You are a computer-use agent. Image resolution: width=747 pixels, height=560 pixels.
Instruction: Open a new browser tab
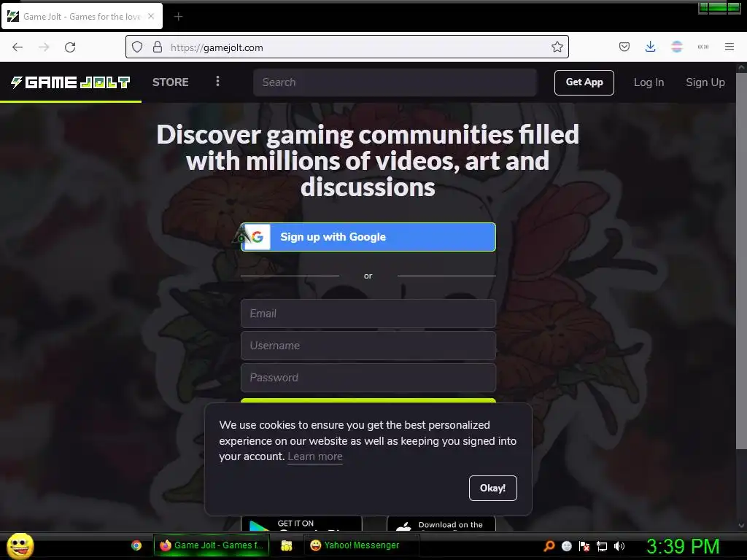click(178, 17)
